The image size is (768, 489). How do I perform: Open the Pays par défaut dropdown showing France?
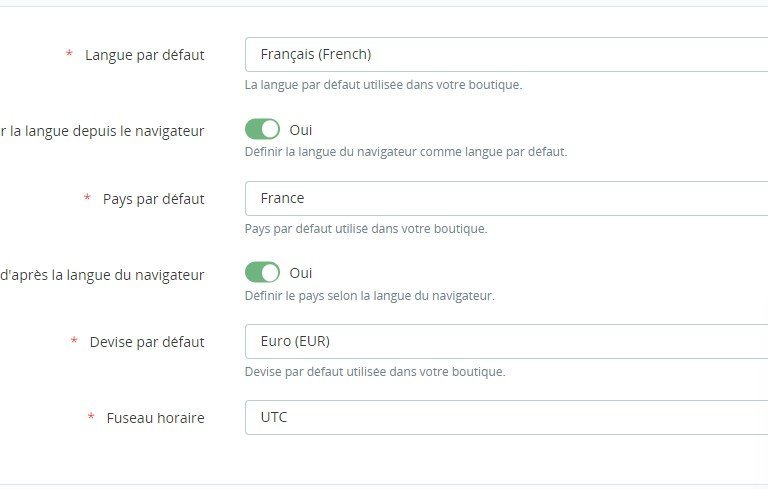505,198
